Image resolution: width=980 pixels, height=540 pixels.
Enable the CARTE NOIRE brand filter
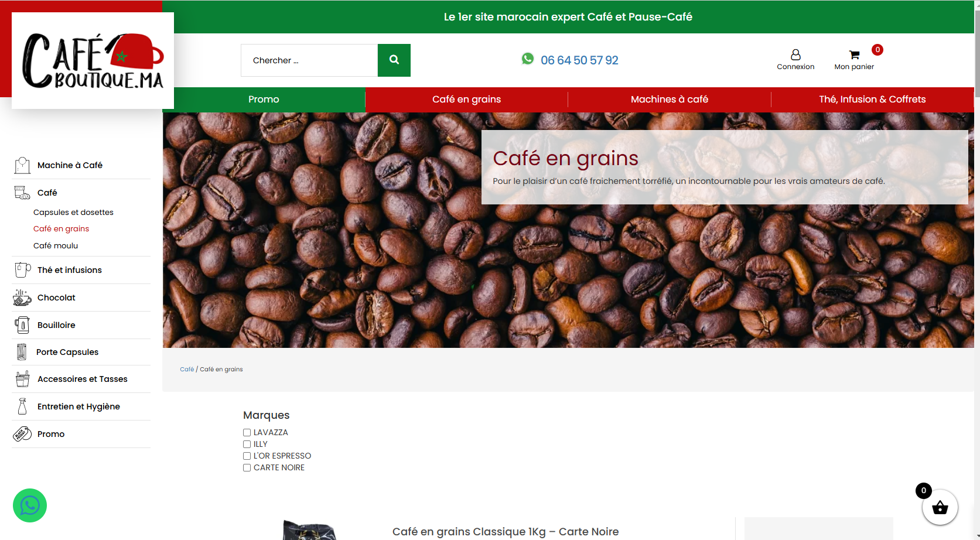pyautogui.click(x=247, y=468)
